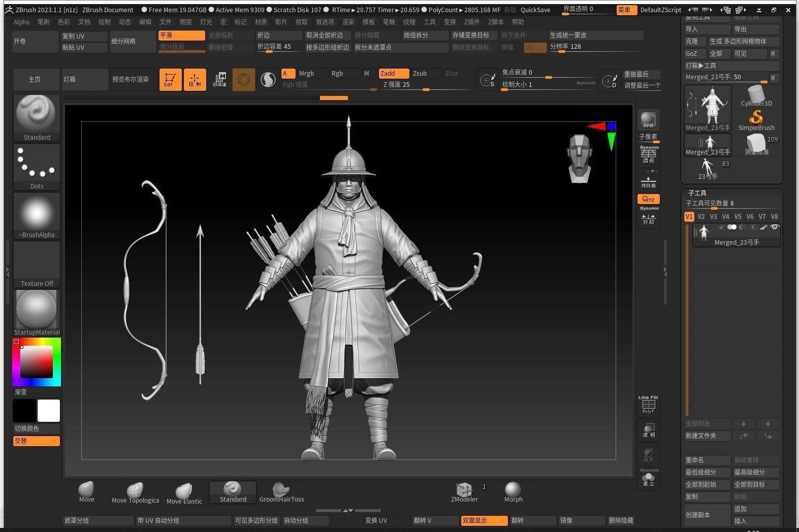Click the Gizmo 3D triangle icon
The height and width of the screenshot is (532, 799).
[244, 80]
